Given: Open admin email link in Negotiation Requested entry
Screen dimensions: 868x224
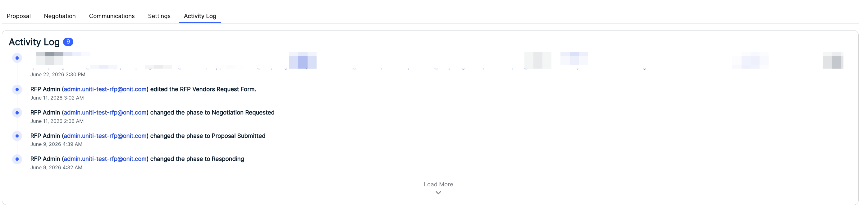Looking at the screenshot, I should tap(105, 112).
